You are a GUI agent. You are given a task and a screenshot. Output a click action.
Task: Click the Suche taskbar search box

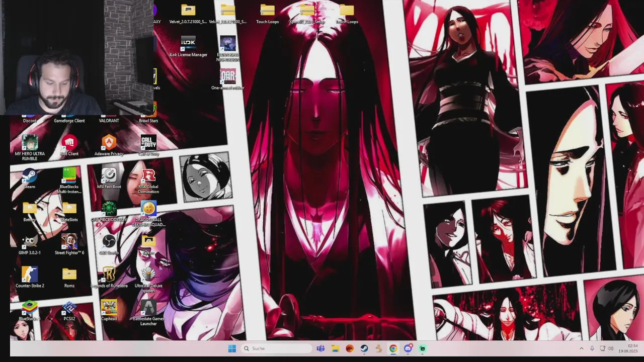277,348
